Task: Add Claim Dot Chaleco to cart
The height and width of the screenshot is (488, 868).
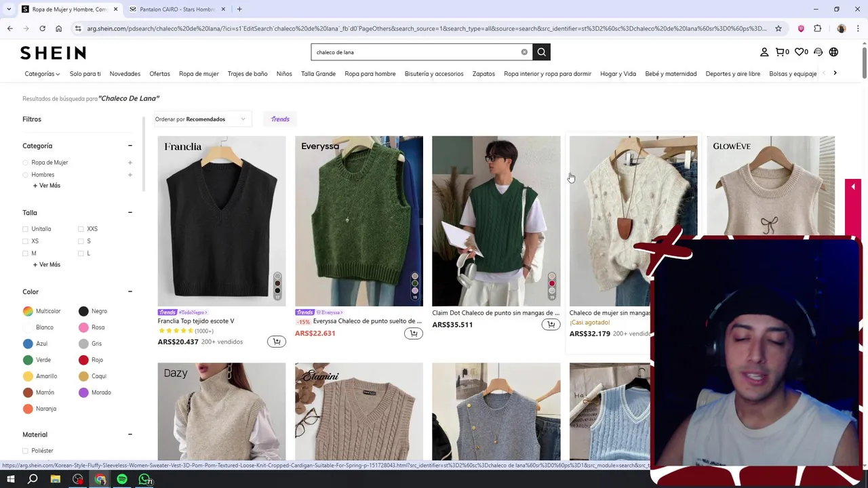Action: (551, 325)
